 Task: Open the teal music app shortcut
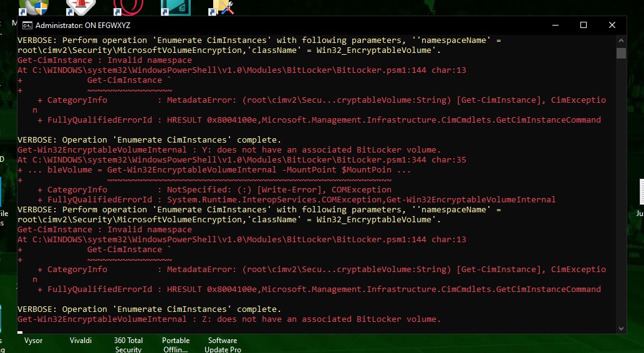click(x=175, y=7)
